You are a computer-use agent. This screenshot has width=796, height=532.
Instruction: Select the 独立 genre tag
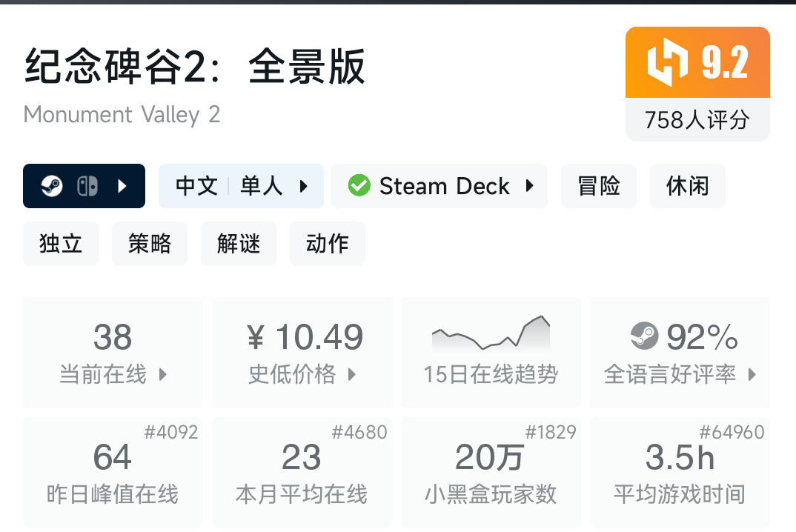click(61, 244)
